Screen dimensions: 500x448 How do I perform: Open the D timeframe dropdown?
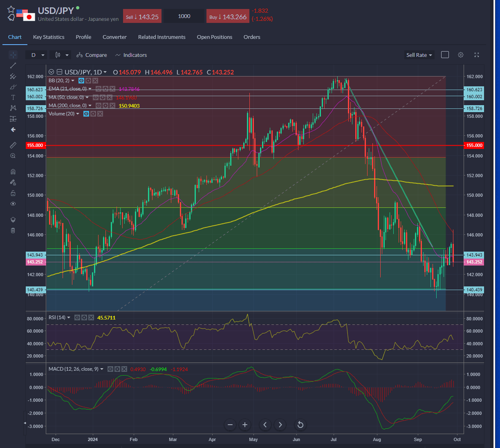[x=36, y=55]
